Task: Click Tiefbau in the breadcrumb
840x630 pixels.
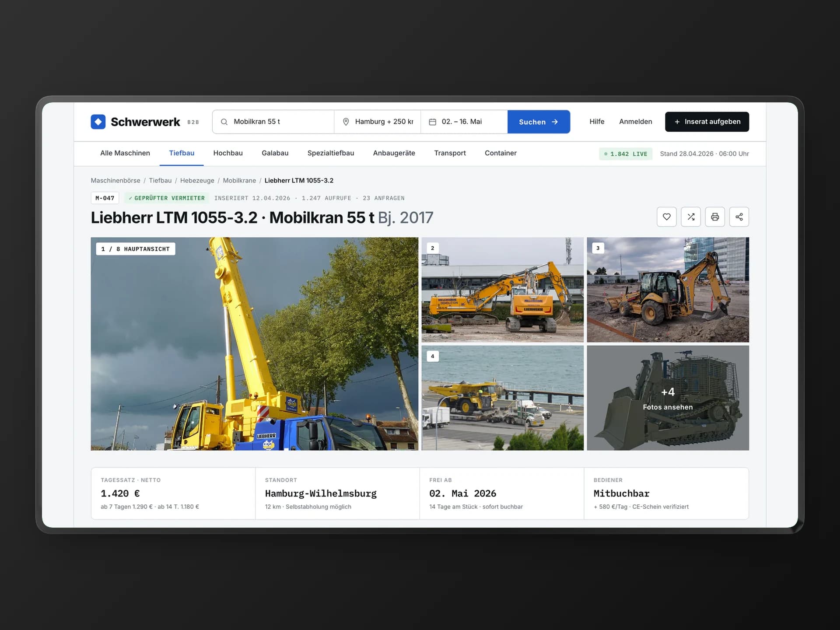Action: (160, 181)
